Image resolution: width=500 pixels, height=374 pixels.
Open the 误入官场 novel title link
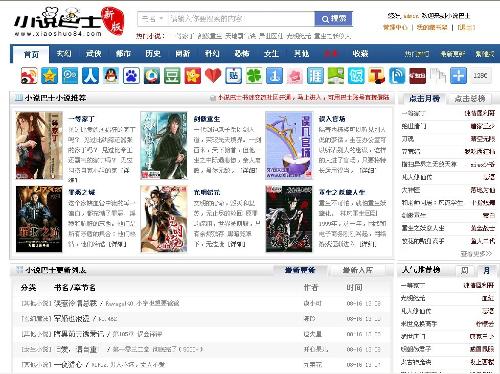[x=332, y=119]
